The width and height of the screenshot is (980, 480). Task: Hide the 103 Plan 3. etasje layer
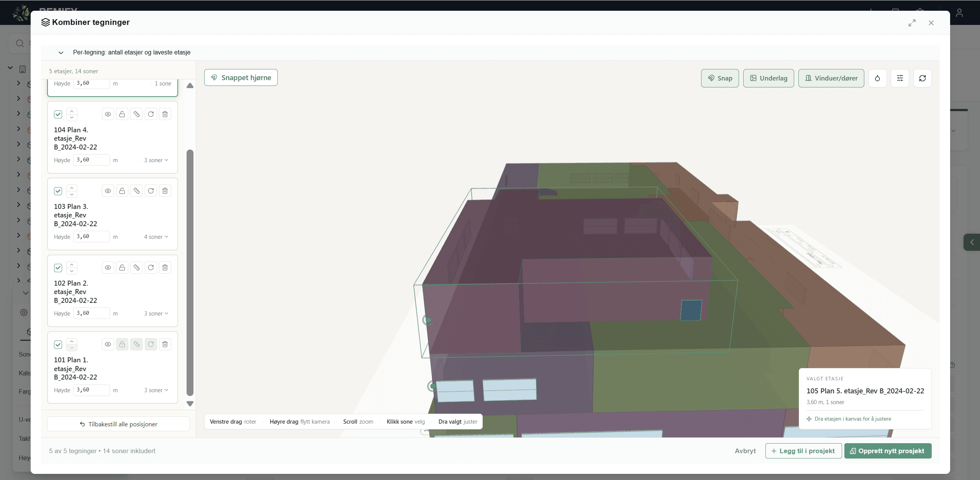(x=108, y=191)
